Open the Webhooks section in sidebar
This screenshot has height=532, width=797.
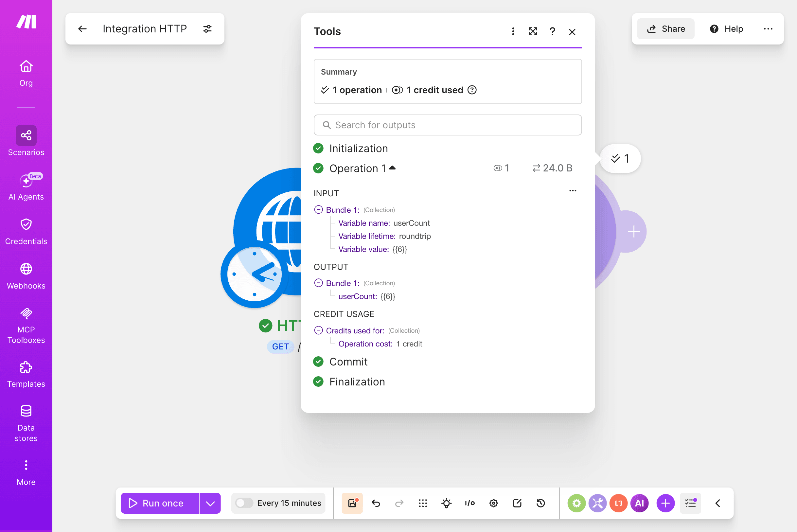26,276
